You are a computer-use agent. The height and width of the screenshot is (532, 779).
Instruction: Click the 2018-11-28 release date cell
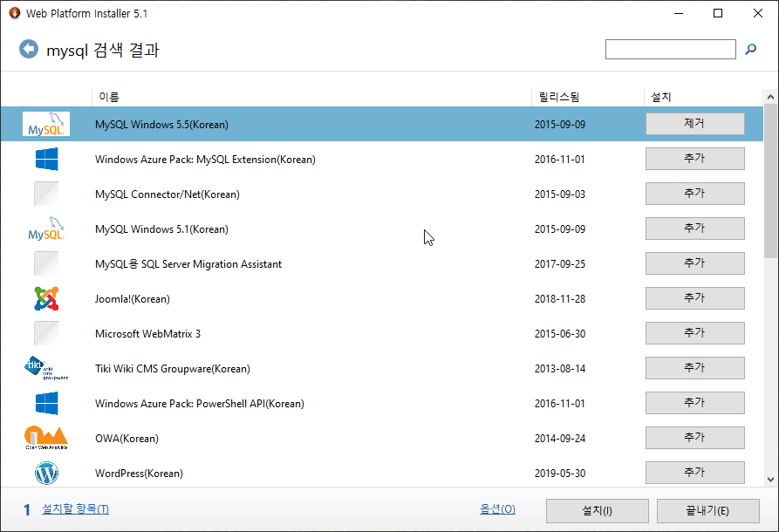pyautogui.click(x=560, y=299)
